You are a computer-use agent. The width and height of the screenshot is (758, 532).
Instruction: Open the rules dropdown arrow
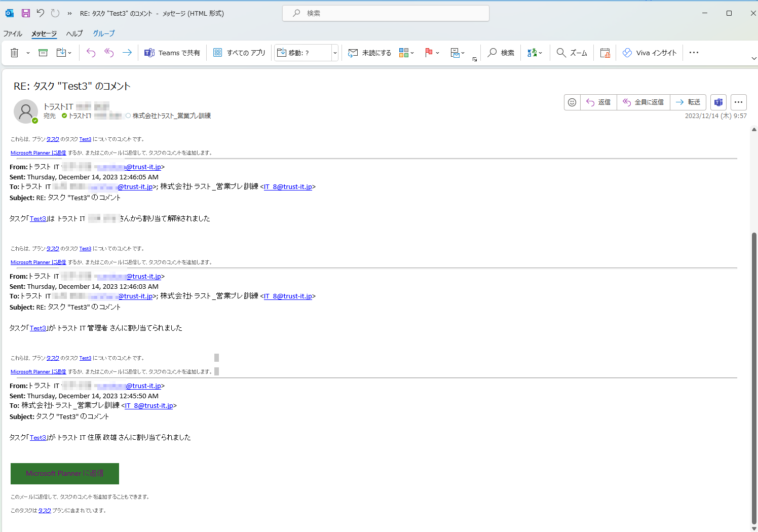tap(463, 53)
